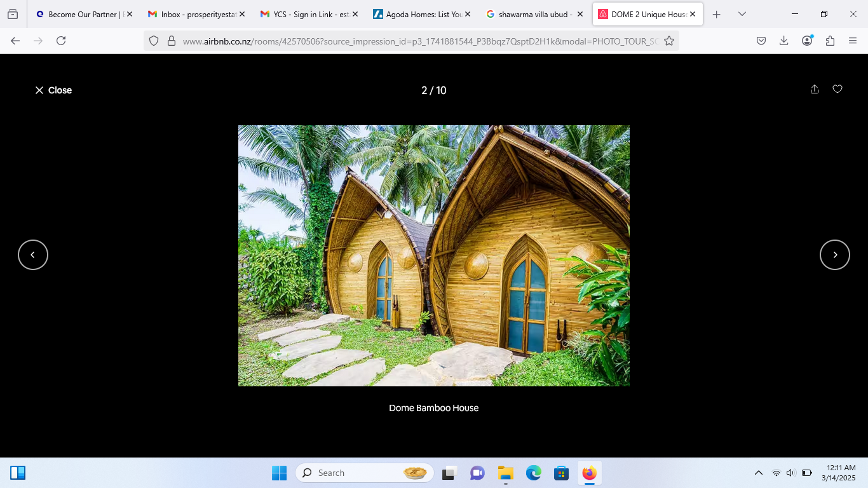Go back to the previous page
Image resolution: width=868 pixels, height=488 pixels.
(x=15, y=41)
